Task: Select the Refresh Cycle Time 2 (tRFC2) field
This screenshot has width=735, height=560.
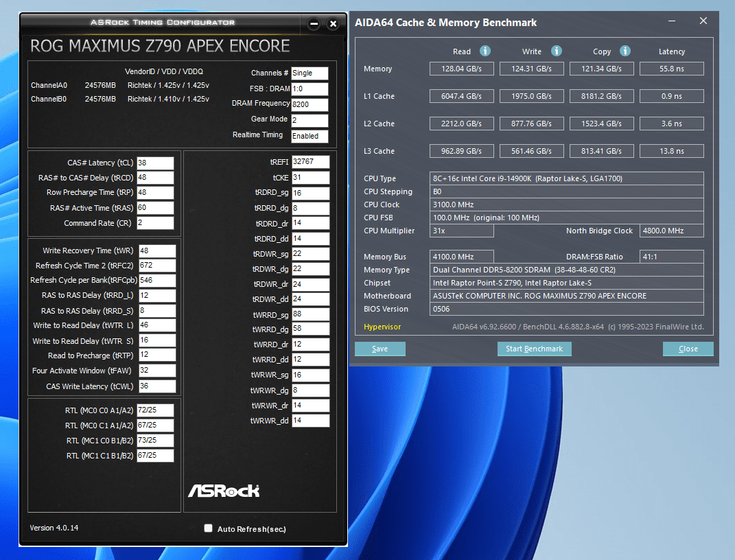Action: coord(157,265)
